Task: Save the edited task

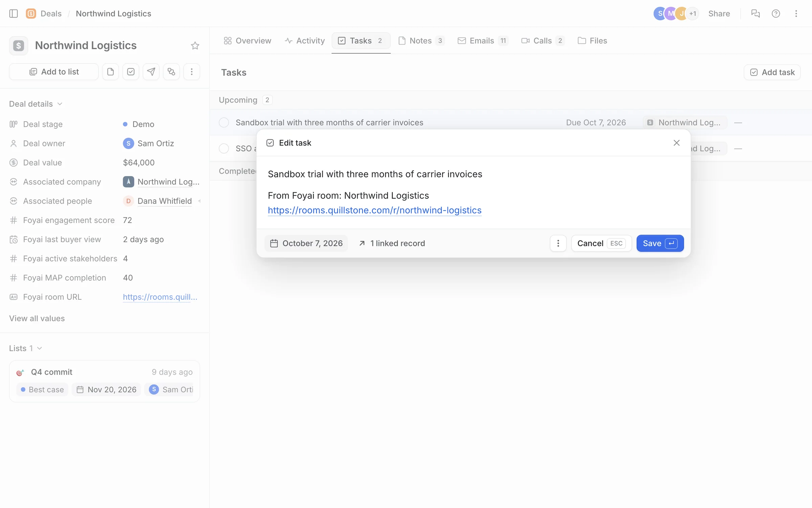Action: click(660, 244)
